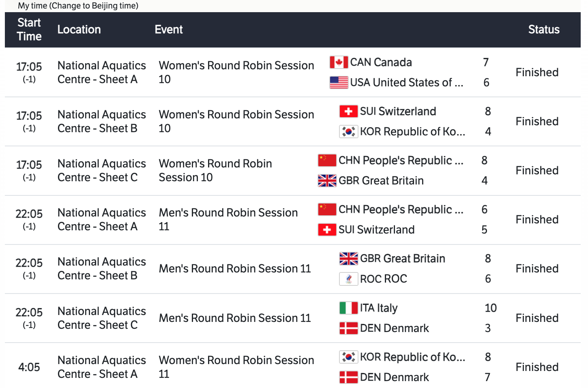The width and height of the screenshot is (588, 388).
Task: Select the Status column header
Action: point(543,30)
